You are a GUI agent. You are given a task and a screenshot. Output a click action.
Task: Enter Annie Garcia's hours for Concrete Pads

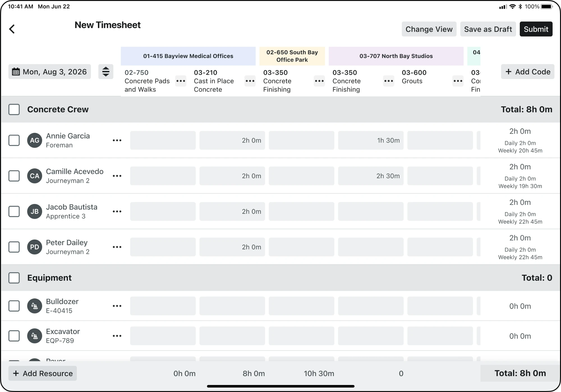163,140
